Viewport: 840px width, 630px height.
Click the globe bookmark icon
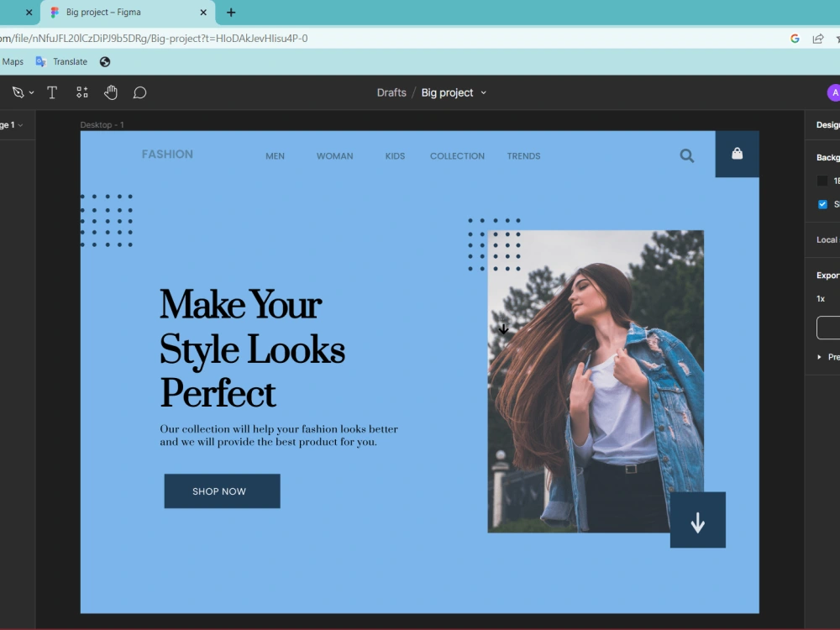tap(105, 61)
